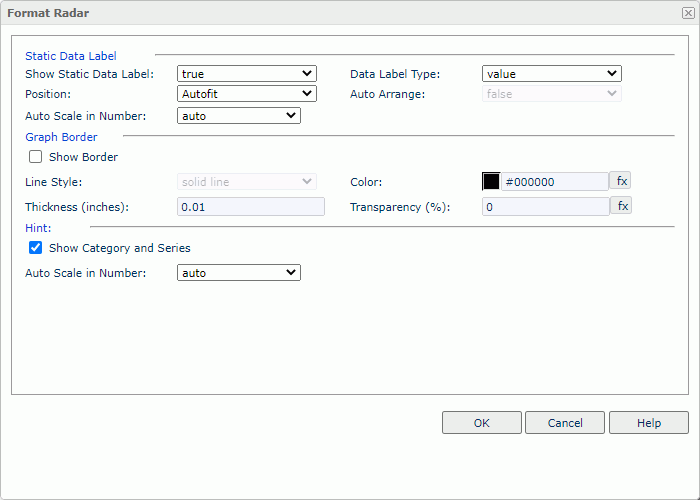Click the Cancel button

tap(565, 423)
